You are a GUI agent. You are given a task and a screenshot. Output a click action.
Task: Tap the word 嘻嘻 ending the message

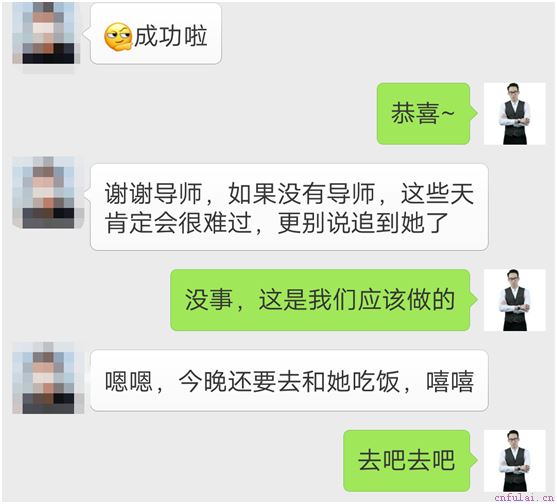click(450, 381)
